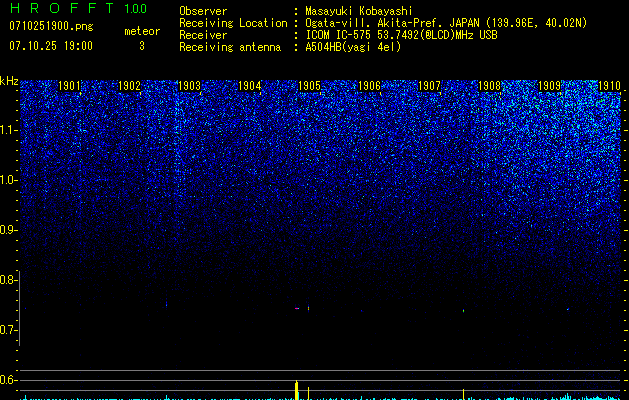Click the 1903 time marker
This screenshot has height=400, width=629.
pos(189,86)
